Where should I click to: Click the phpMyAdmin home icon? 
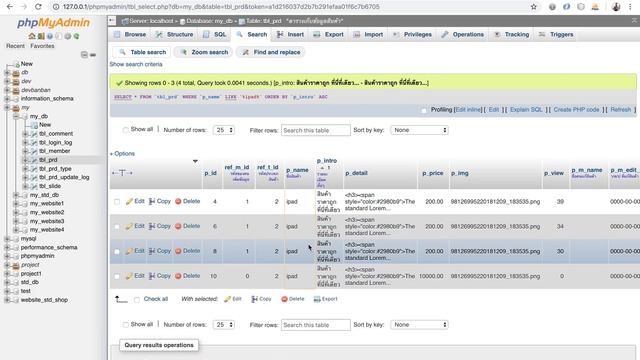click(x=32, y=36)
